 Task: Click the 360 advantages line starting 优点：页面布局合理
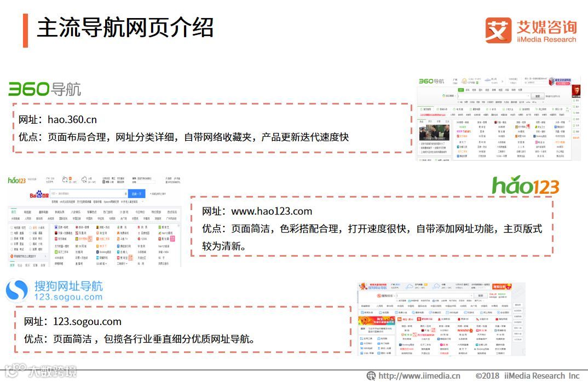pos(184,137)
